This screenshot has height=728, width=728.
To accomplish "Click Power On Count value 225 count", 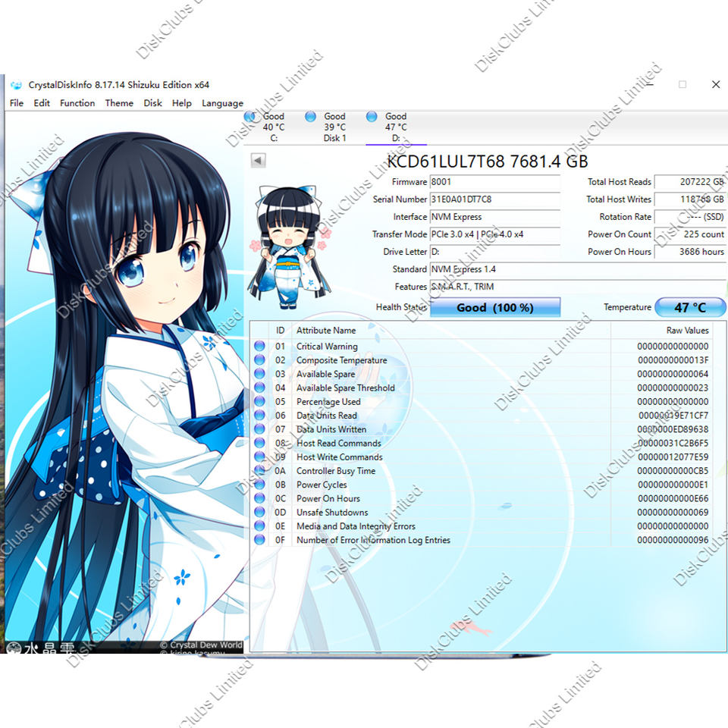I will point(690,234).
